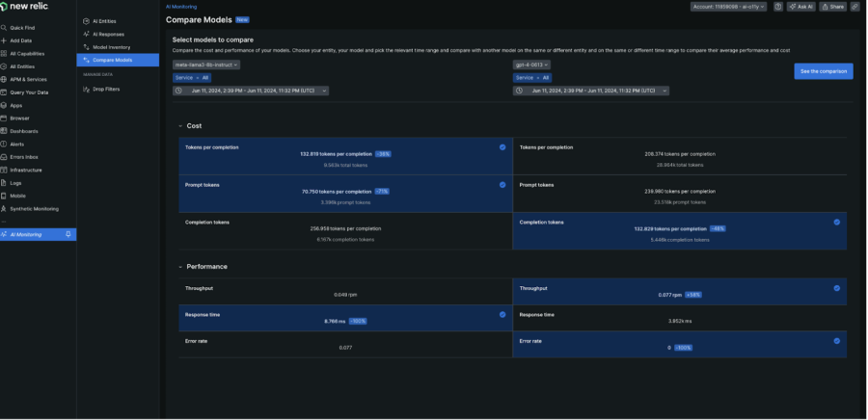Go to Model Inventory
Viewport: 868px width, 420px height.
tap(111, 46)
